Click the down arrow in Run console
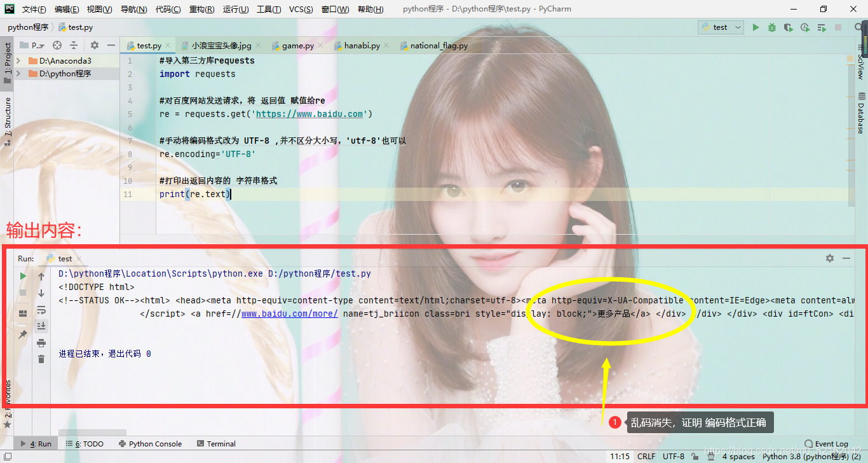Image resolution: width=868 pixels, height=463 pixels. [x=41, y=293]
